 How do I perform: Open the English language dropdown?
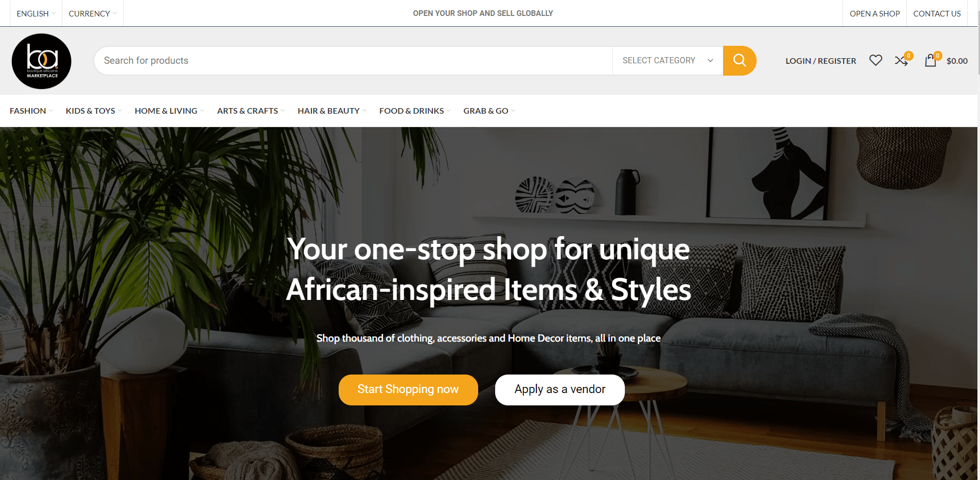pos(36,13)
